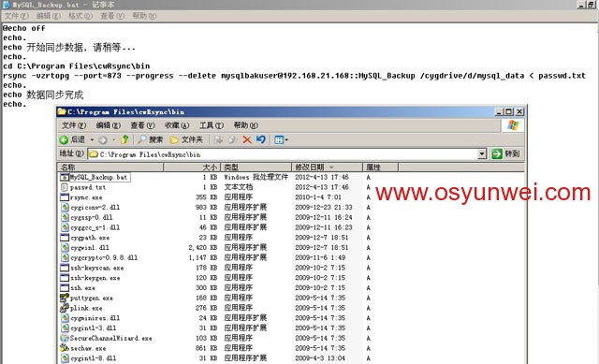Screen dimensions: 599x364
Task: Click the Windows flag logo in Explorer
Action: point(512,125)
